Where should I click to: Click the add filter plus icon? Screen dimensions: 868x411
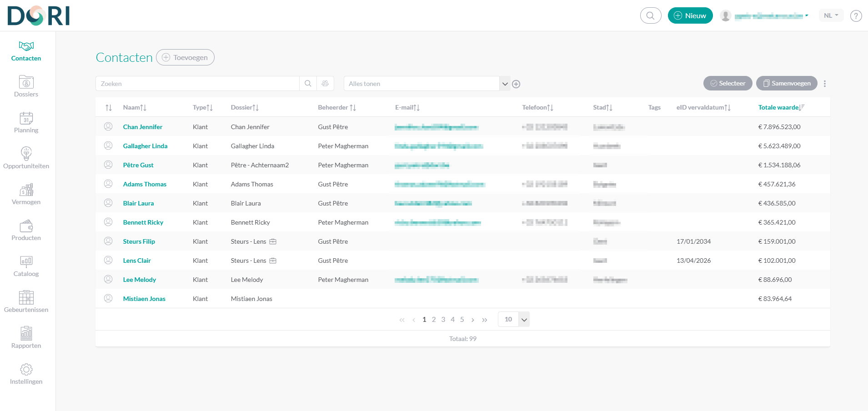click(516, 84)
